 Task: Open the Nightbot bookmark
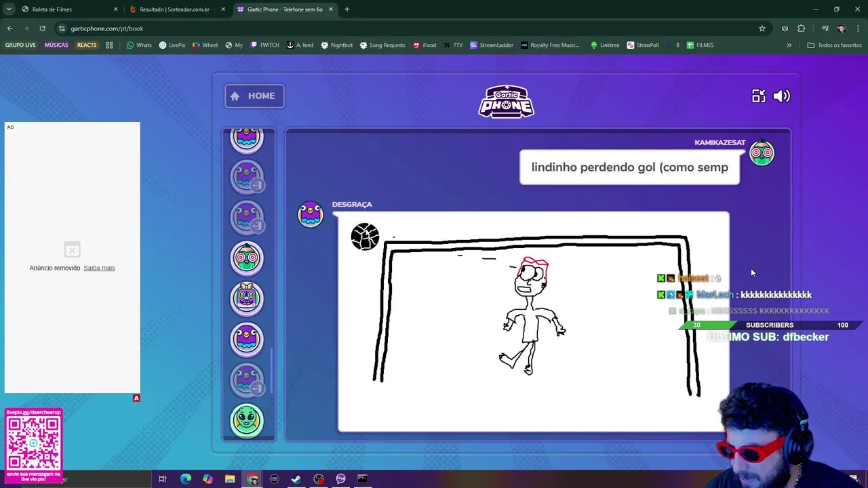(x=337, y=45)
